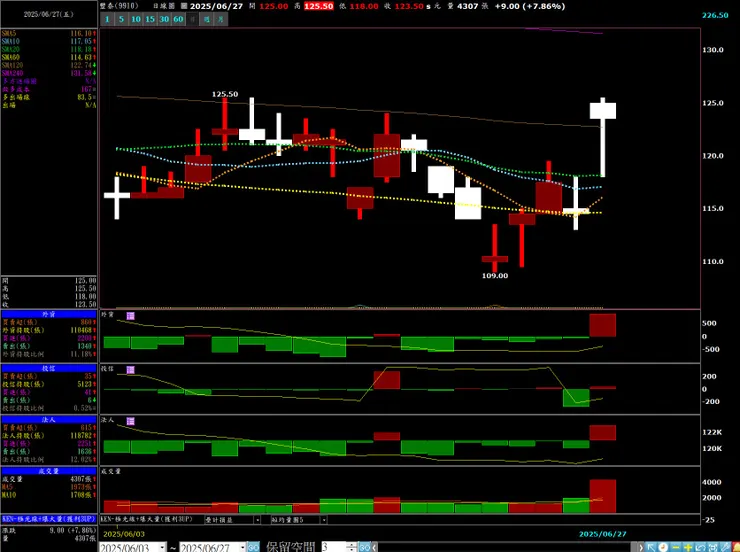Click the 保留空間 value input field
Screen dimensions: 740x552
334,547
